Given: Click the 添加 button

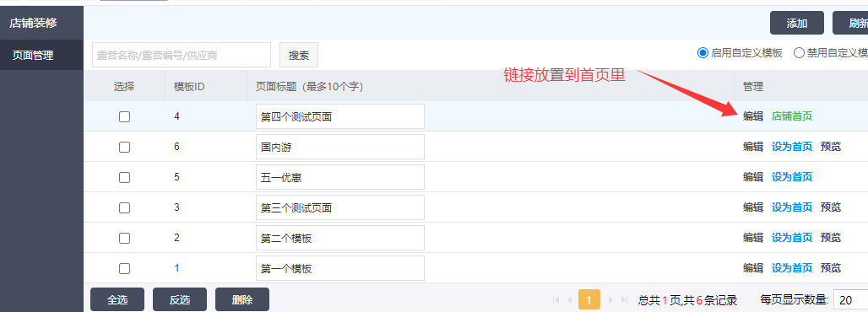Looking at the screenshot, I should pos(796,24).
